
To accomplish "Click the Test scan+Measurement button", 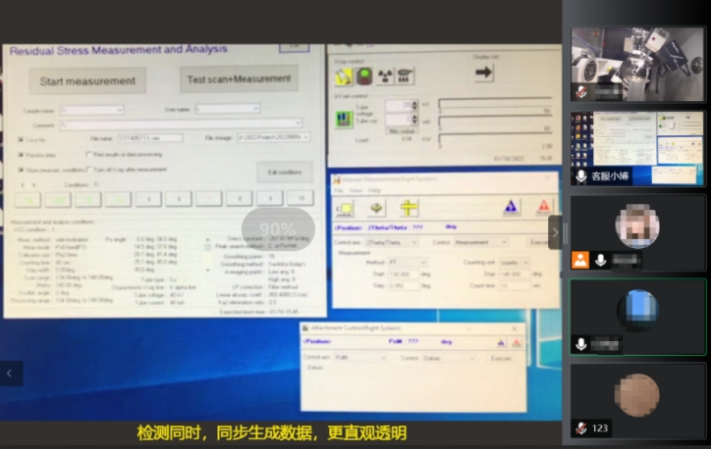I will click(x=239, y=79).
